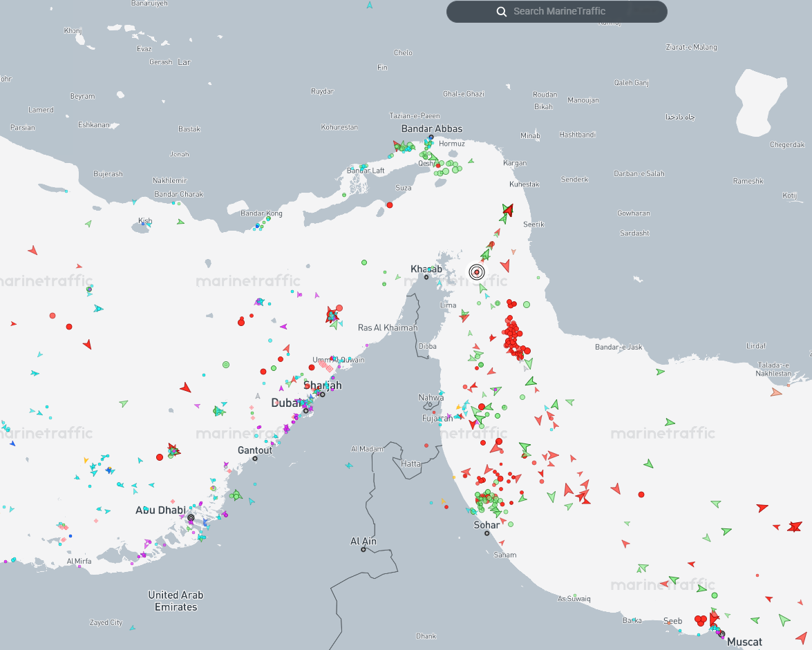The width and height of the screenshot is (812, 650).
Task: Click the Bandar Charak label
Action: click(x=179, y=194)
